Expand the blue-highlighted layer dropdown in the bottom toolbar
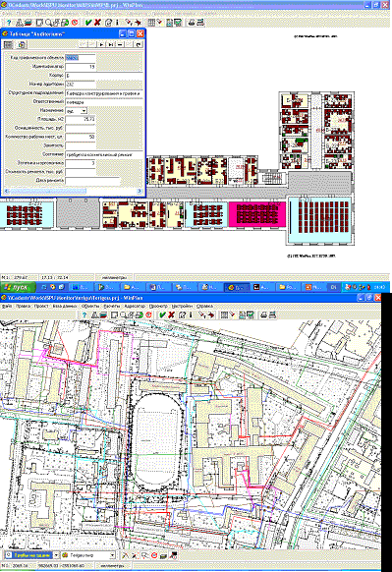392x572 pixels. (57, 555)
